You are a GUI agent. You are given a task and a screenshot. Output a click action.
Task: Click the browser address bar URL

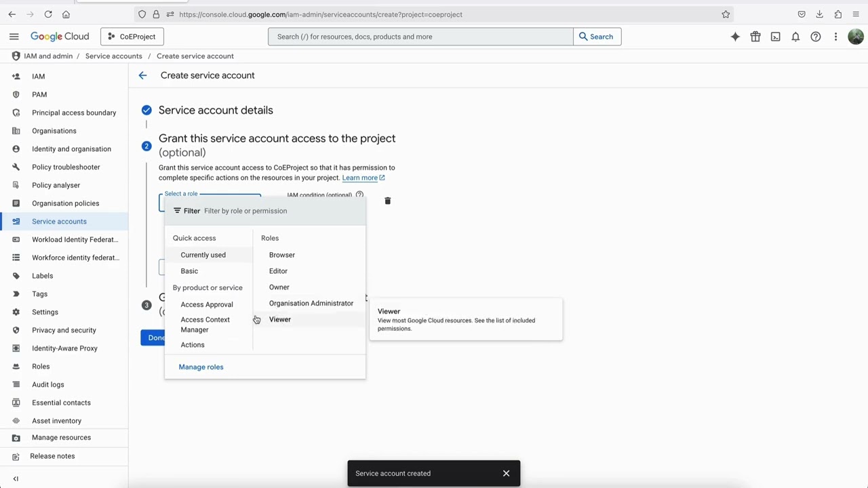pyautogui.click(x=321, y=14)
